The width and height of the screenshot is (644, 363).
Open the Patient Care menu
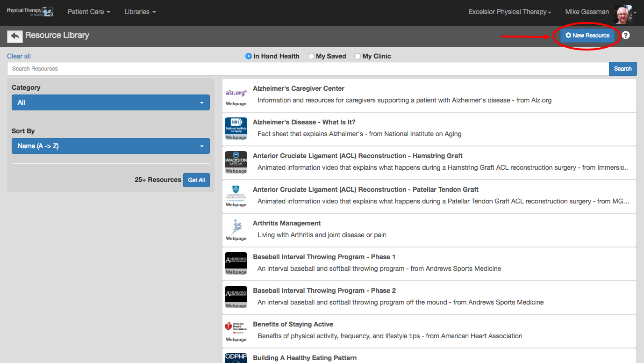pyautogui.click(x=89, y=12)
